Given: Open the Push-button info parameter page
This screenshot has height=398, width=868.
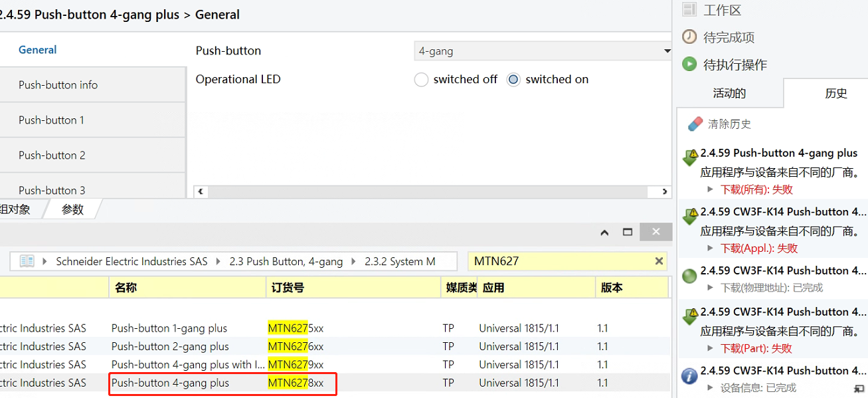Looking at the screenshot, I should click(92, 85).
